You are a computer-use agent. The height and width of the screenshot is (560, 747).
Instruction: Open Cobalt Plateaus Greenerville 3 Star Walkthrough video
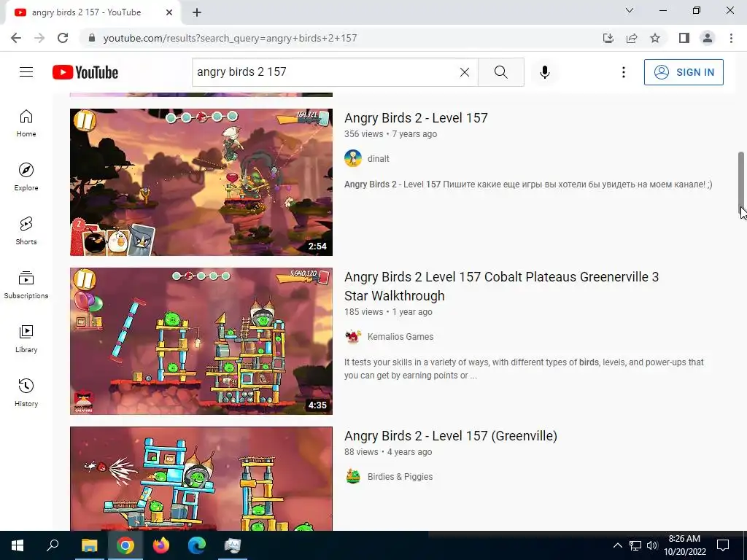501,286
